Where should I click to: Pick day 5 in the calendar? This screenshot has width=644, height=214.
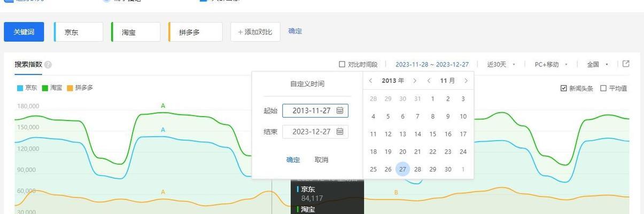point(388,116)
